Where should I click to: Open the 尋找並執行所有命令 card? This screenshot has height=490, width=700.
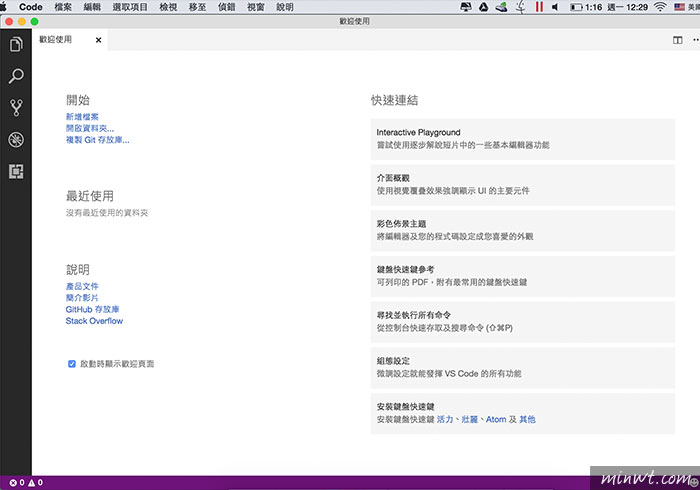click(523, 322)
